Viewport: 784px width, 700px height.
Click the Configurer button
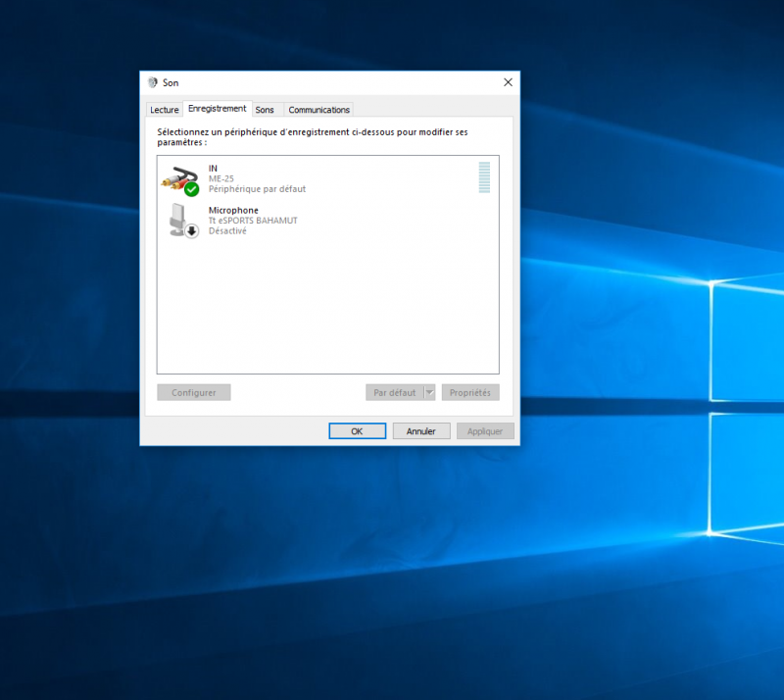pyautogui.click(x=194, y=392)
